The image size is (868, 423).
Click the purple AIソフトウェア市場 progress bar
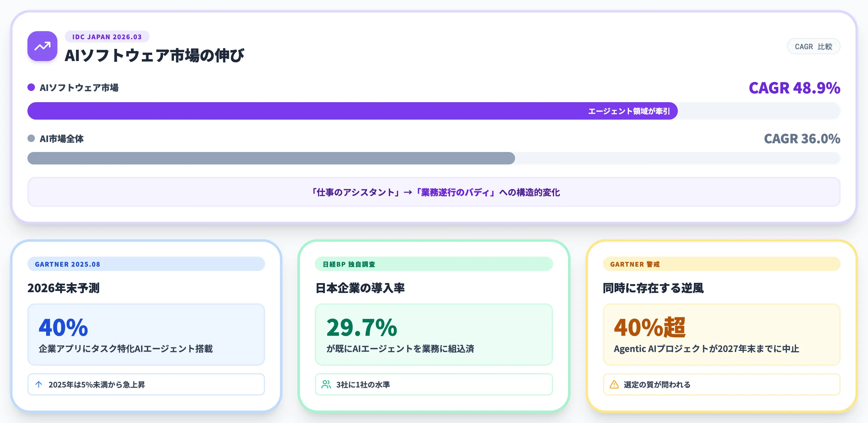(x=352, y=111)
